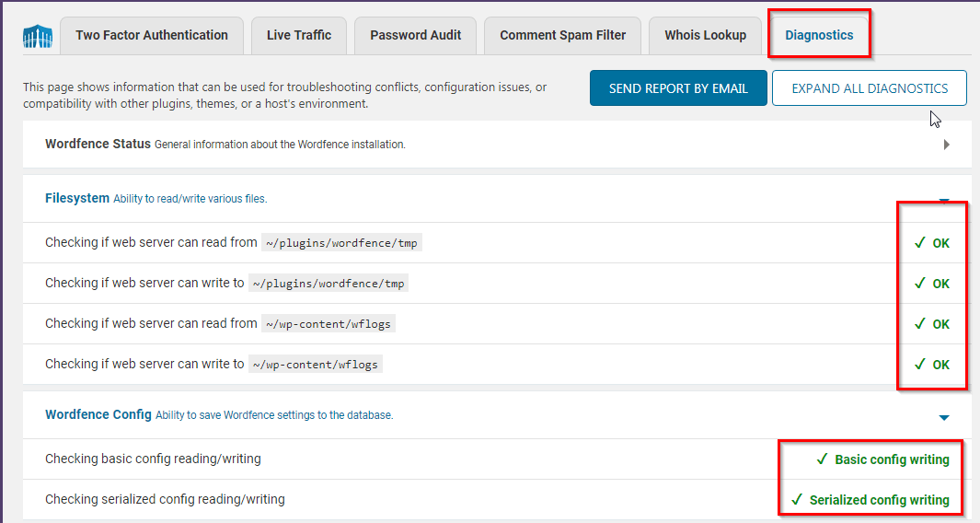Click 'Checking serialized config reading/writing' row text
Image resolution: width=980 pixels, height=523 pixels.
click(165, 499)
